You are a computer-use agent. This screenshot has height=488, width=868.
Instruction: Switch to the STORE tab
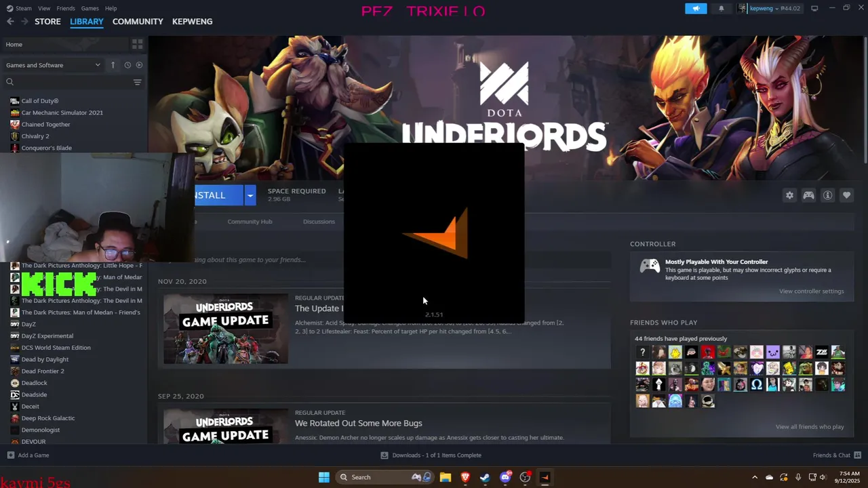coord(47,22)
